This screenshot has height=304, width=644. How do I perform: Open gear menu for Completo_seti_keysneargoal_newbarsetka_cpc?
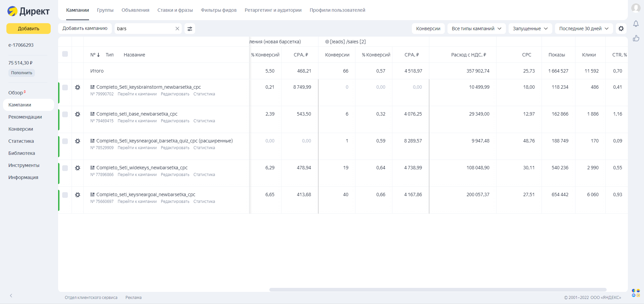tap(78, 195)
